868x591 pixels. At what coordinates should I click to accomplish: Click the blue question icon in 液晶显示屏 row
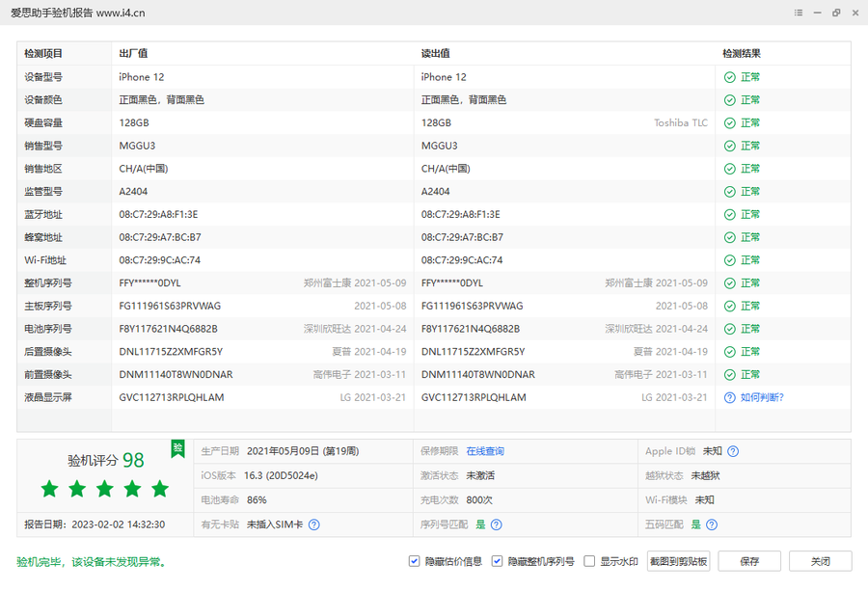coord(730,397)
